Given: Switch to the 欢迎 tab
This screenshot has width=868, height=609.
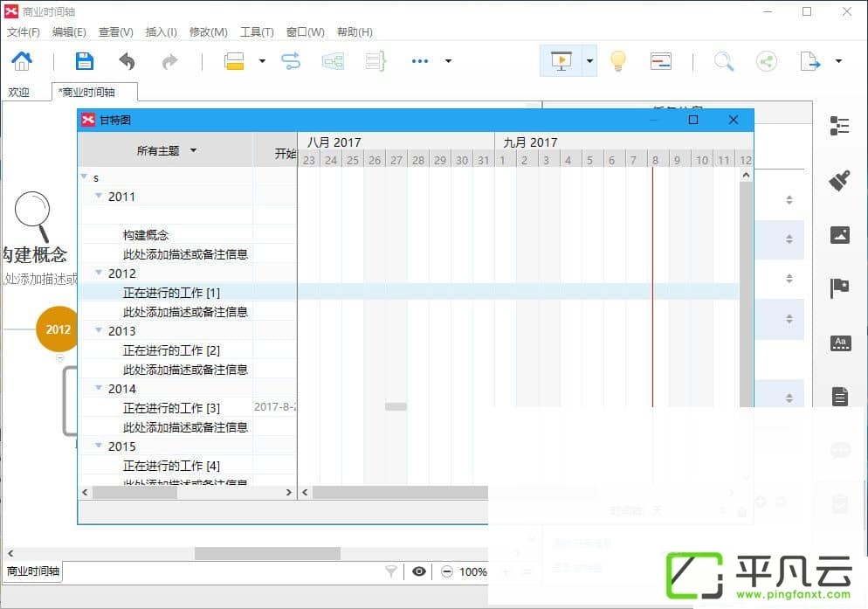Looking at the screenshot, I should click(x=19, y=92).
